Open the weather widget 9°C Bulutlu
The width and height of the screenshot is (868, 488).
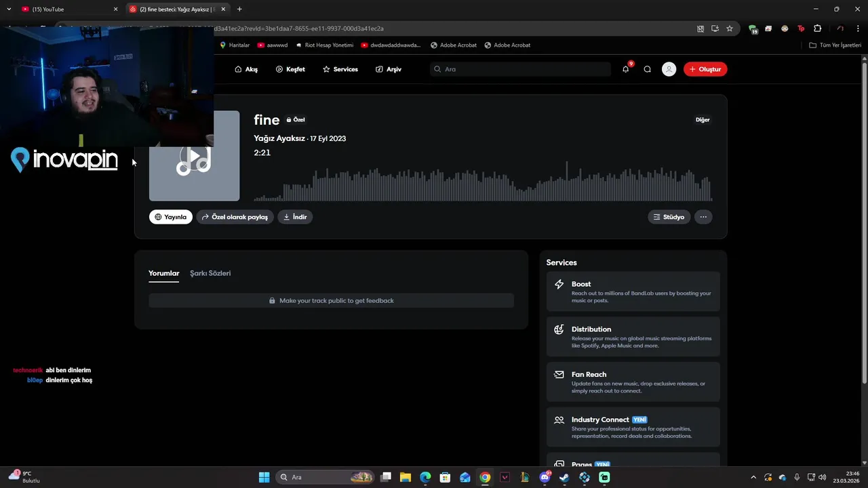click(24, 477)
